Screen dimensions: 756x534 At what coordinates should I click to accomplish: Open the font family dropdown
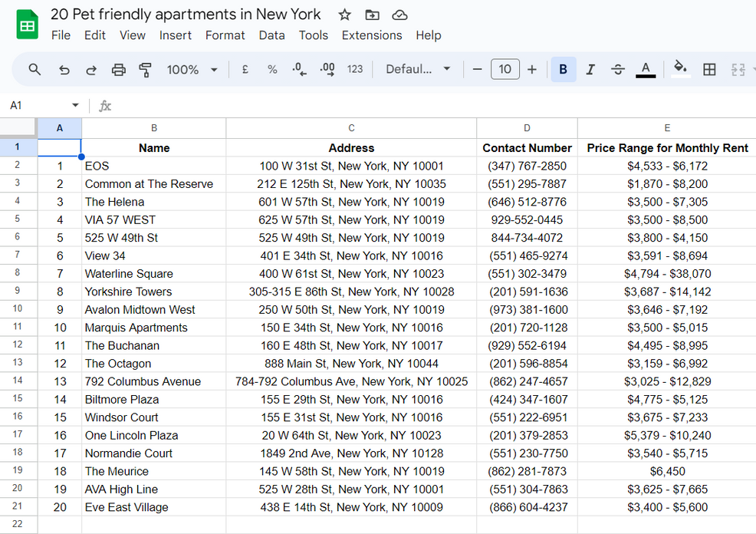point(418,70)
